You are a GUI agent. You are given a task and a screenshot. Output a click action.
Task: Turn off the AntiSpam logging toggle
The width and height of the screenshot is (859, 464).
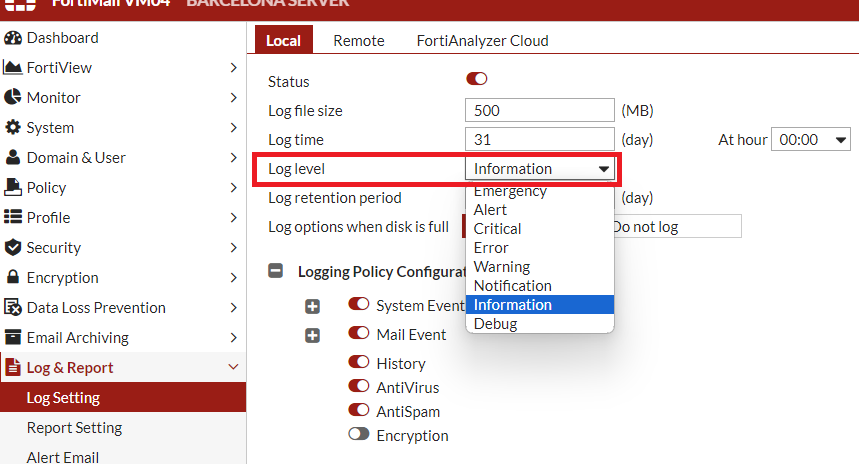pyautogui.click(x=358, y=411)
